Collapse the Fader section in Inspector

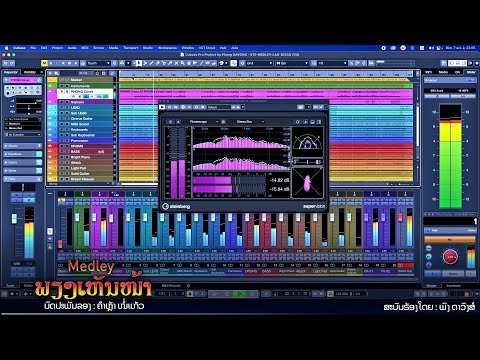point(23,179)
